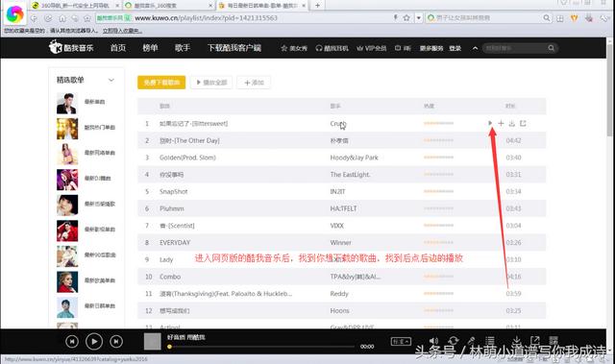
Task: Open song title Golden(Prod. Slom)
Action: pos(187,158)
